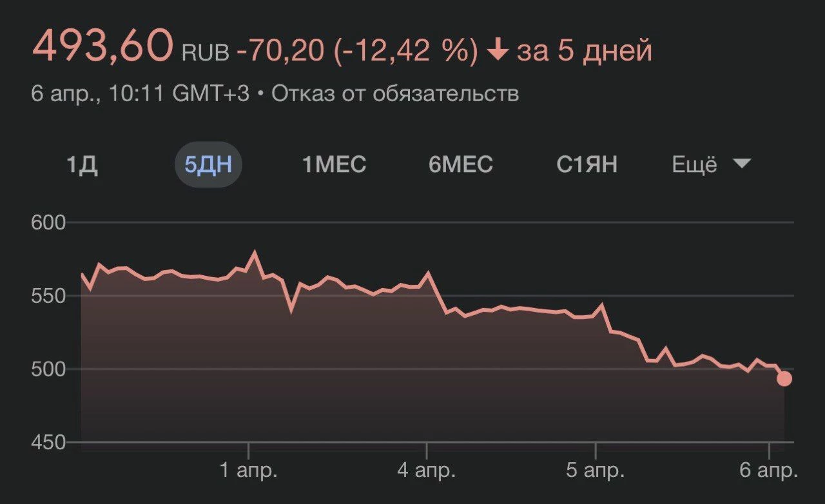The height and width of the screenshot is (504, 825).
Task: Select the 5ДН time range tab
Action: (208, 165)
